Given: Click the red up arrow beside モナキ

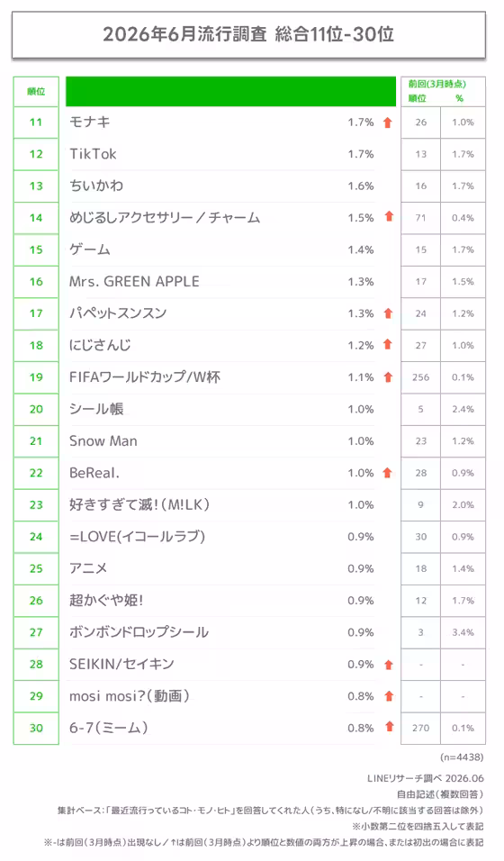Looking at the screenshot, I should (x=388, y=122).
